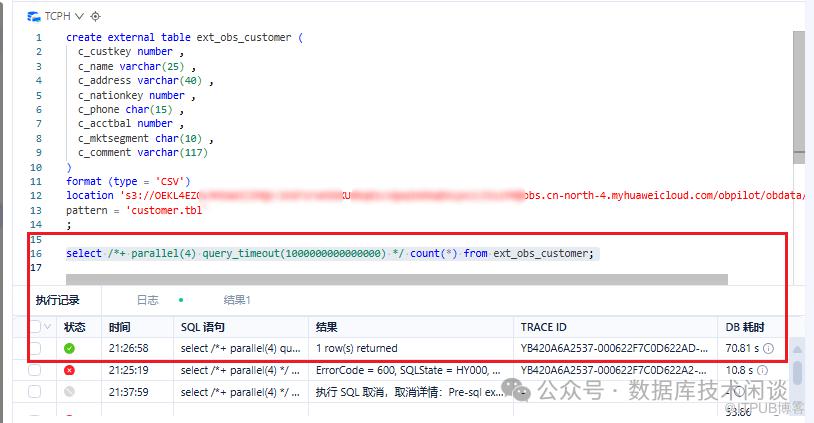Toggle the select-all checkbox in table header
This screenshot has height=423, width=814.
pos(35,326)
